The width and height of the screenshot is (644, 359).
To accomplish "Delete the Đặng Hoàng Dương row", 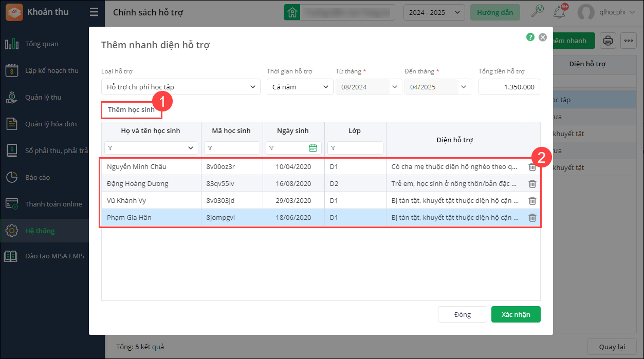I will [532, 184].
